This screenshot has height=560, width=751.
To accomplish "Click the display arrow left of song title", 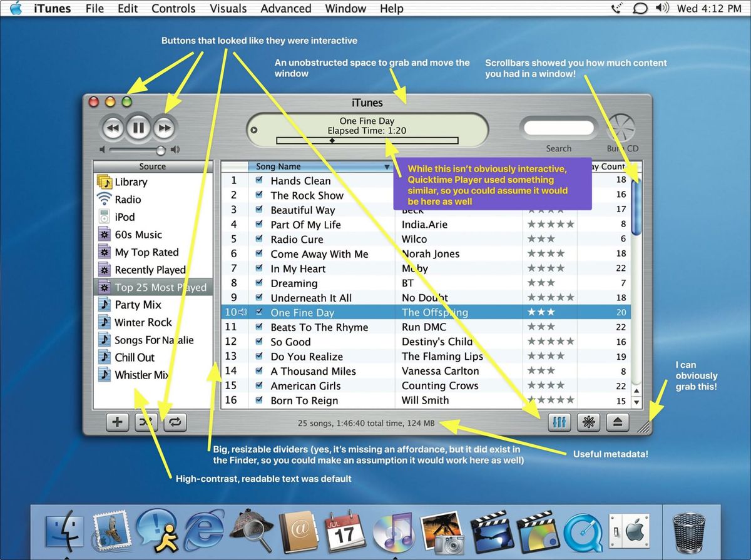I will 254,130.
